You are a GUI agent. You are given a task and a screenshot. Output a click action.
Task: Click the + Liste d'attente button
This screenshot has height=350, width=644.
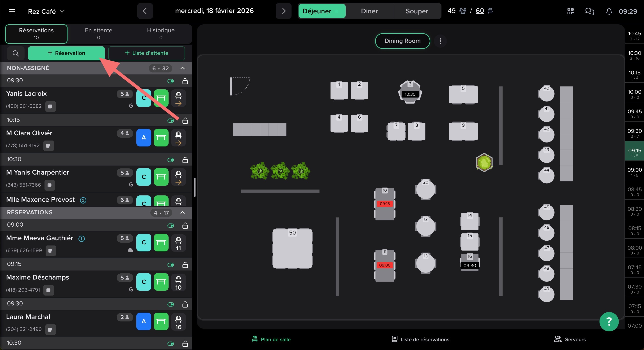coord(146,53)
